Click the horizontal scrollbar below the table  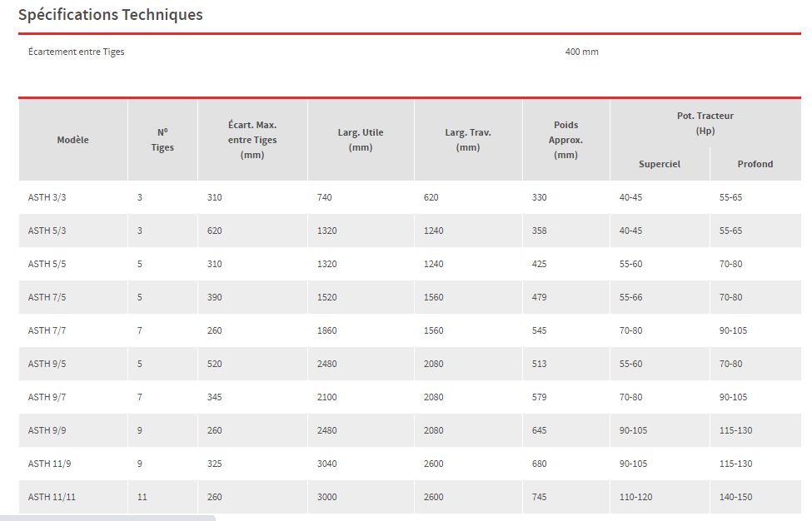pyautogui.click(x=108, y=518)
